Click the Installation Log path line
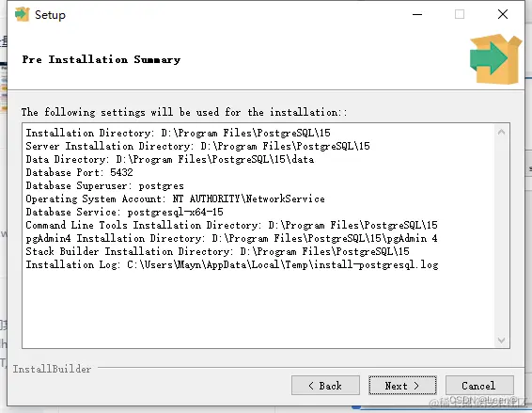The width and height of the screenshot is (532, 413). tap(232, 264)
